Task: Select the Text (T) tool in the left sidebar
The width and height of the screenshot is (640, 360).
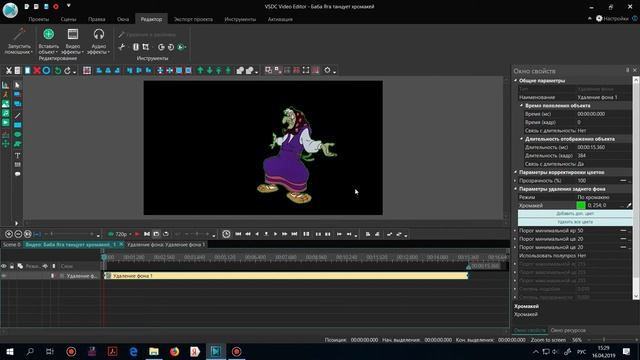Action: (x=18, y=156)
